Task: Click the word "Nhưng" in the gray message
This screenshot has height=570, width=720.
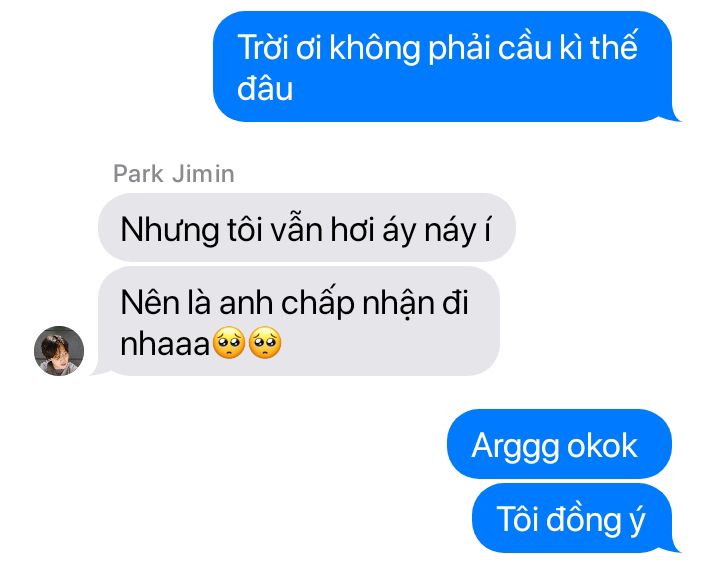Action: point(169,231)
